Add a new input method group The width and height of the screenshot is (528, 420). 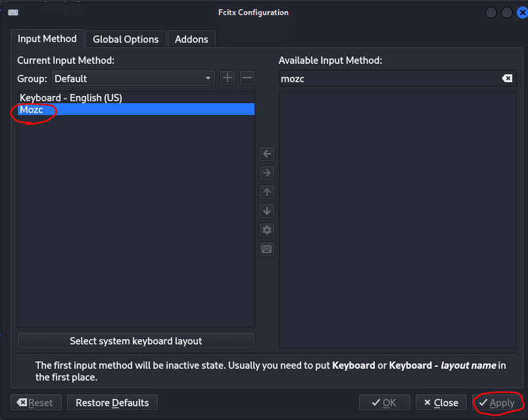pyautogui.click(x=228, y=78)
